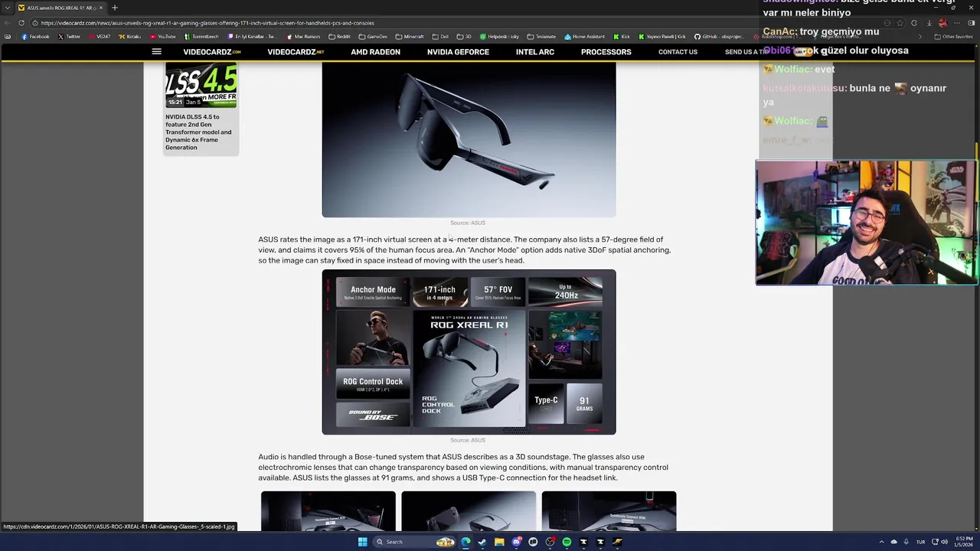Open the CONTACT US menu item
The height and width of the screenshot is (551, 980).
click(x=678, y=52)
